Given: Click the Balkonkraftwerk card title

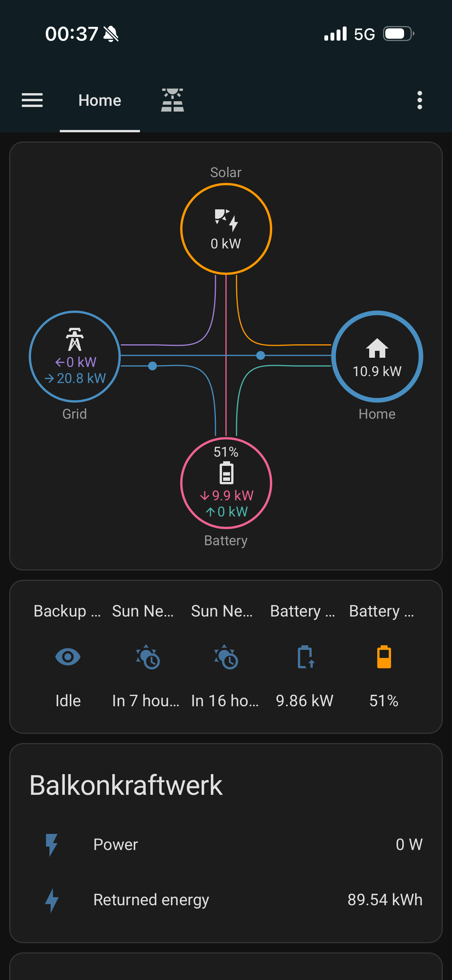Looking at the screenshot, I should [126, 785].
